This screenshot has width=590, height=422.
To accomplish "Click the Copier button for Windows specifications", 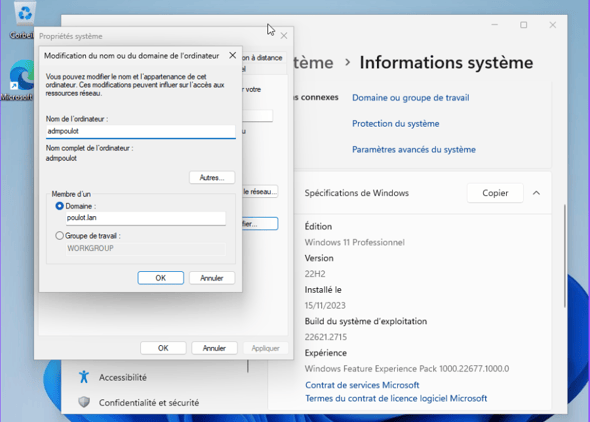I will (x=495, y=193).
